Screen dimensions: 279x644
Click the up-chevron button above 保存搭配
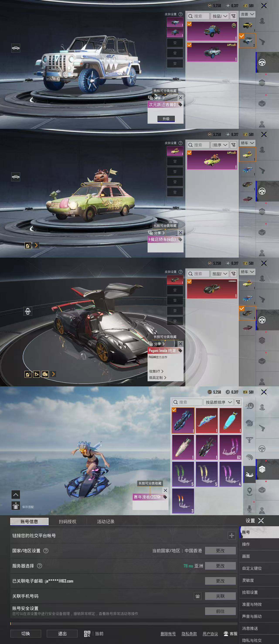tap(16, 495)
